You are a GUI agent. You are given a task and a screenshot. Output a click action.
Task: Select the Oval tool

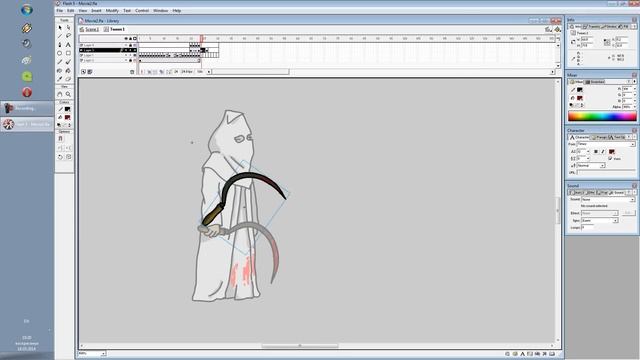(x=60, y=53)
